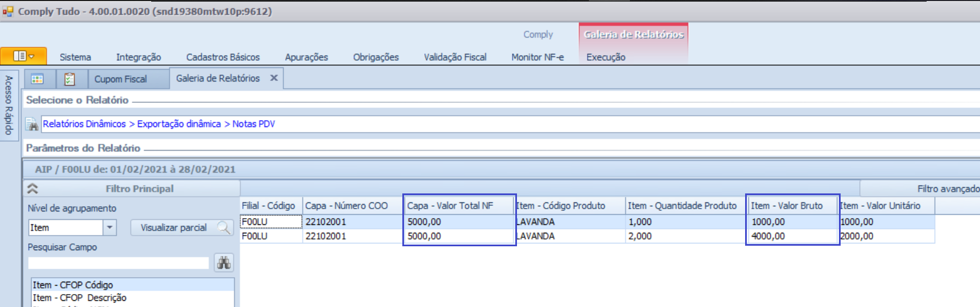The width and height of the screenshot is (980, 307).
Task: Open the Validação Fiscal menu
Action: [455, 57]
